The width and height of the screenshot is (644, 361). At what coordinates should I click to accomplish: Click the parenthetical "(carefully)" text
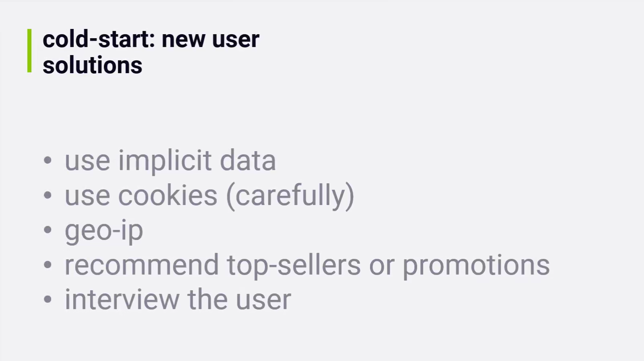(x=290, y=195)
